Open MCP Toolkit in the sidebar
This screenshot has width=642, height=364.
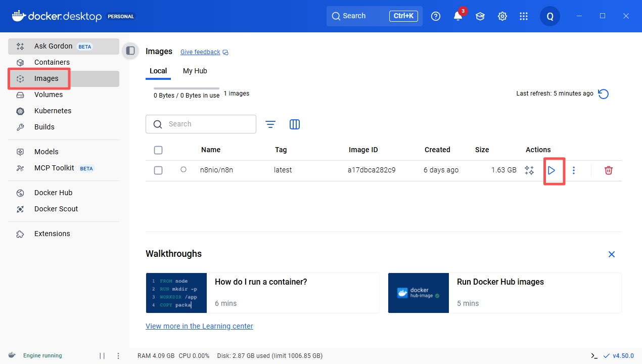[x=64, y=168]
